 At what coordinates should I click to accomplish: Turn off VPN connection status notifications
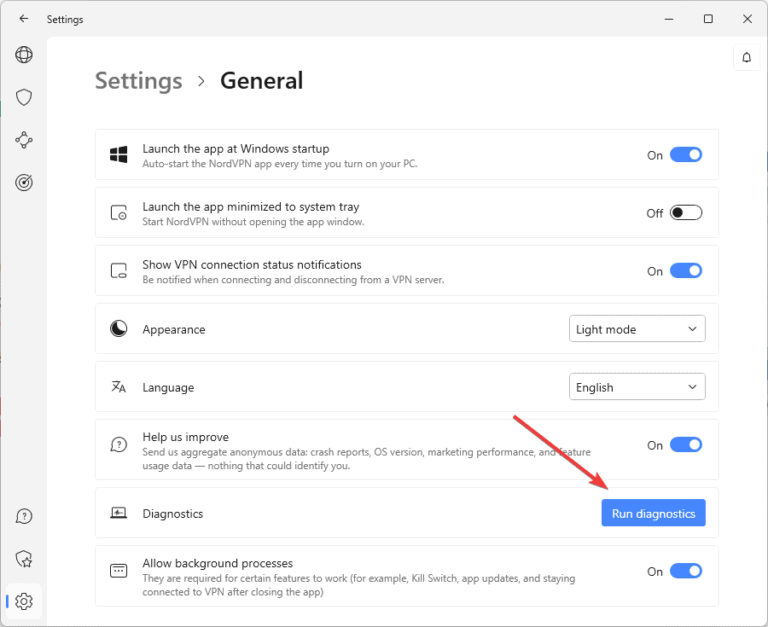pyautogui.click(x=686, y=271)
